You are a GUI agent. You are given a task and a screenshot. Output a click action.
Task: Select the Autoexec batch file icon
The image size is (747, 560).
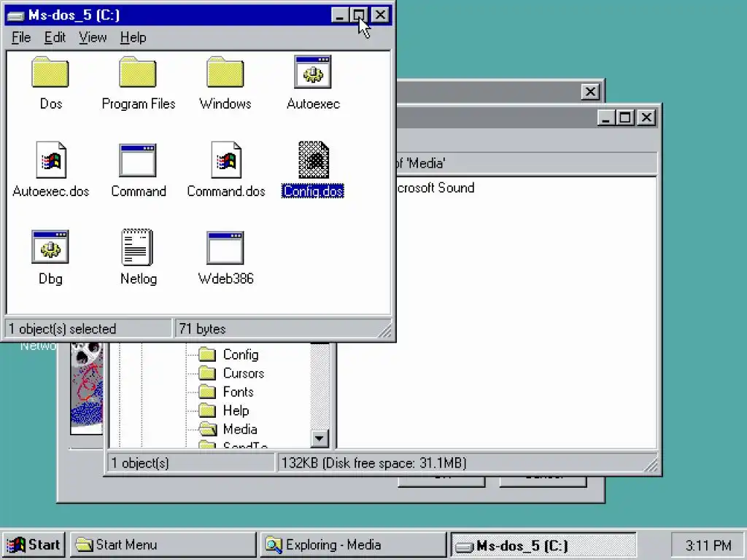[x=313, y=72]
